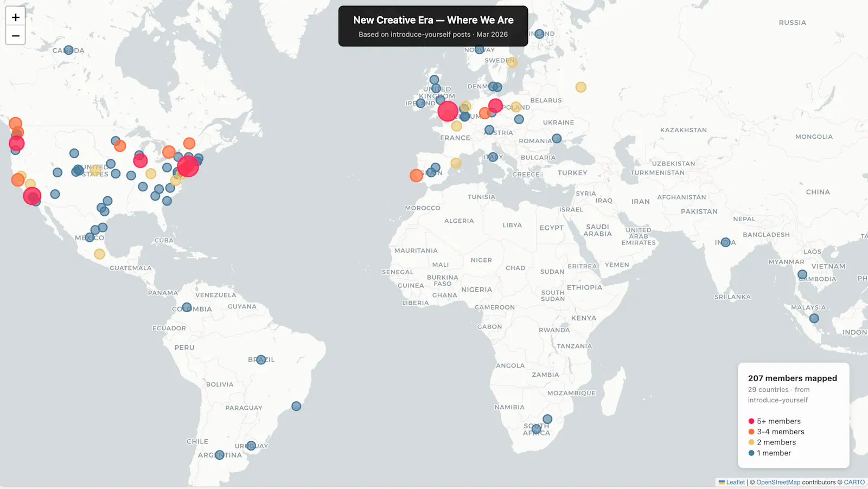Click the blue marker on Argentina
The width and height of the screenshot is (868, 489).
tap(219, 455)
